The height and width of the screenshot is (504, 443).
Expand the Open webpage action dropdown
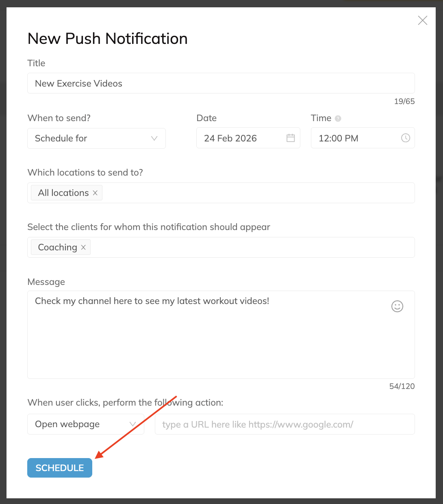click(x=132, y=424)
